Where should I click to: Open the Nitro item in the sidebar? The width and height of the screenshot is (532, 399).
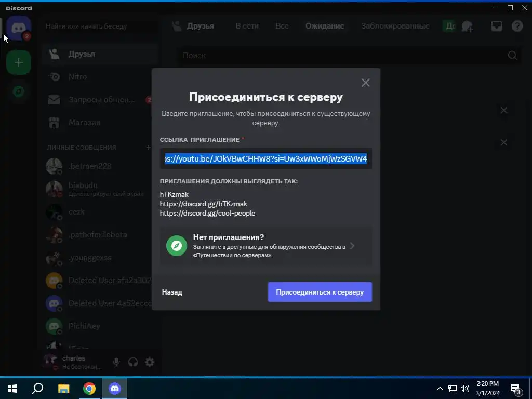tap(100, 77)
